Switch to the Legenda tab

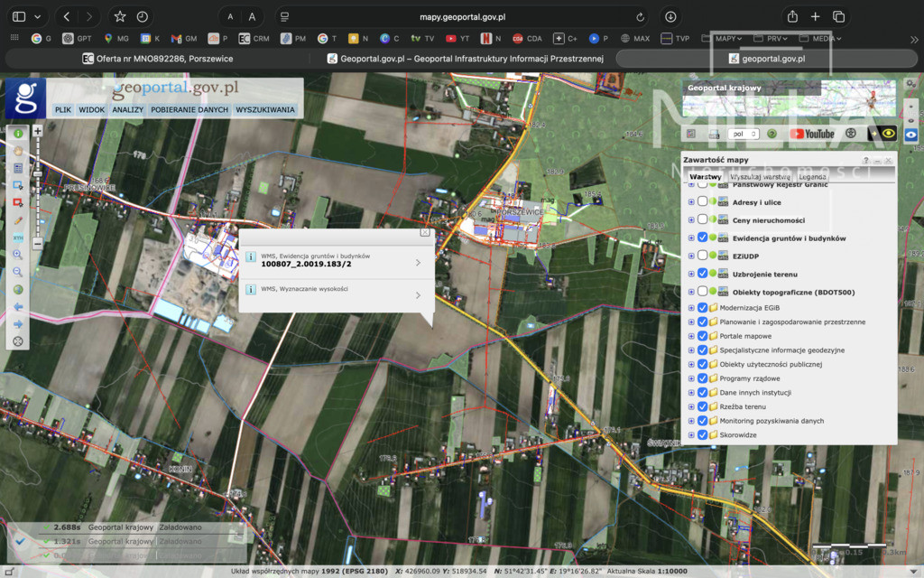tap(812, 176)
